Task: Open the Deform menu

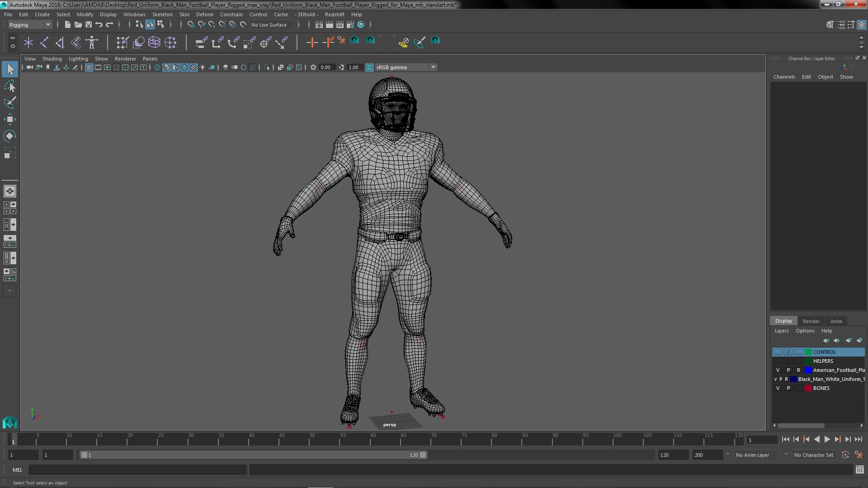Action: [x=204, y=14]
